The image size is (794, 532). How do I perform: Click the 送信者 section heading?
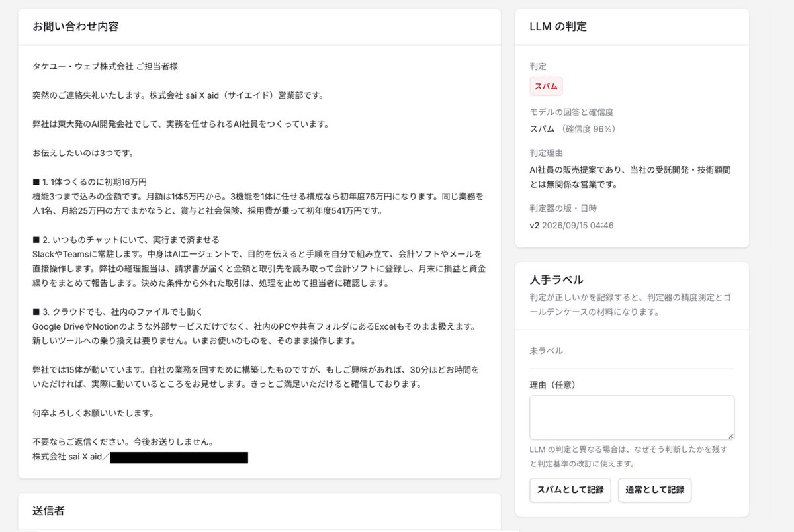pyautogui.click(x=48, y=510)
